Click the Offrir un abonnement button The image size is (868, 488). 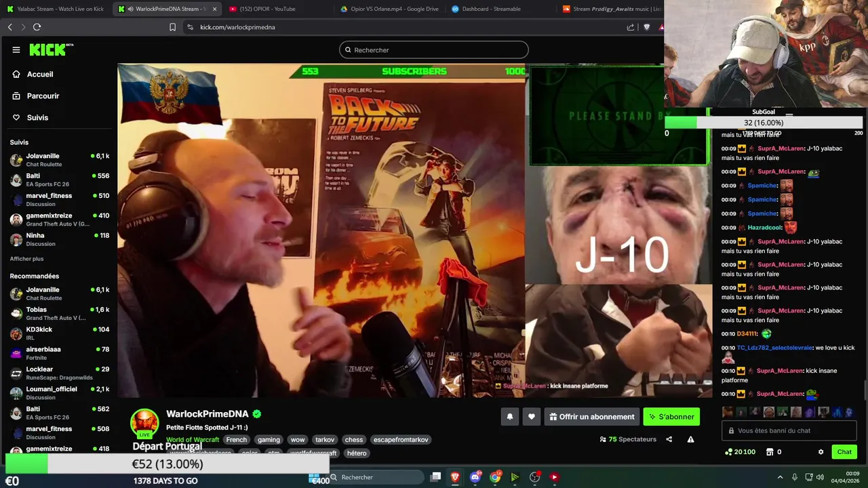[591, 417]
